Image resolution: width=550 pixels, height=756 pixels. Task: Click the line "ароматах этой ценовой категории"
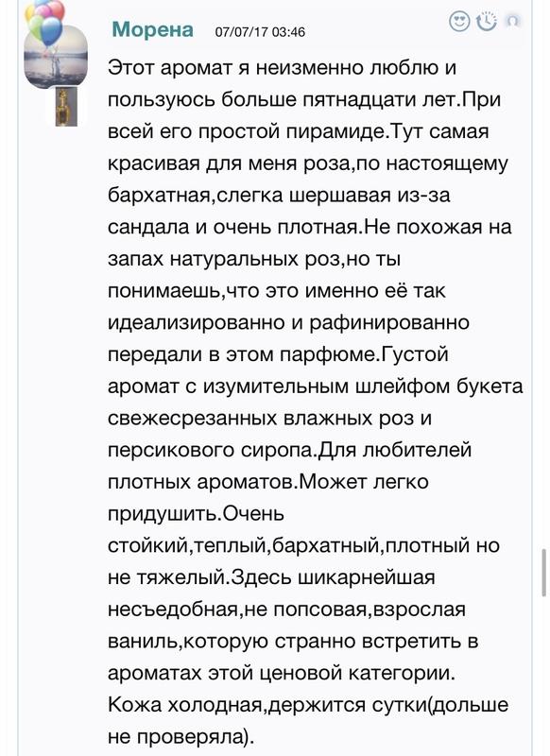click(x=282, y=673)
